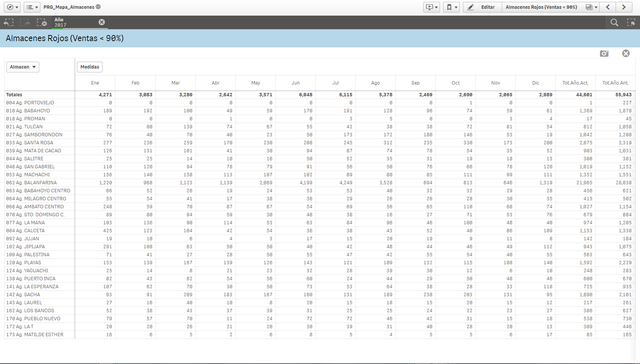Open the global list menu
Image resolution: width=640 pixels, height=364 pixels.
(32, 7)
